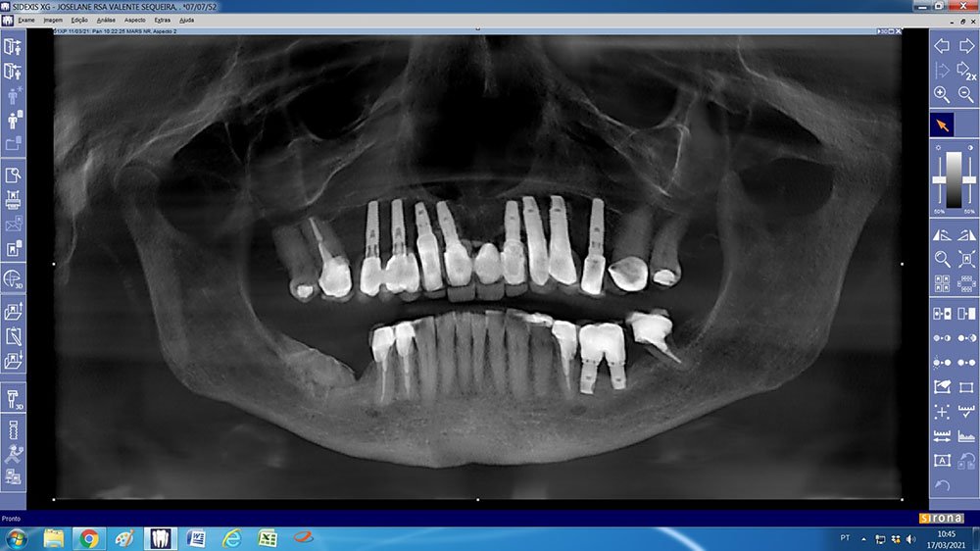Viewport: 980px width, 551px height.
Task: Select the text annotation tool icon
Action: pyautogui.click(x=941, y=461)
